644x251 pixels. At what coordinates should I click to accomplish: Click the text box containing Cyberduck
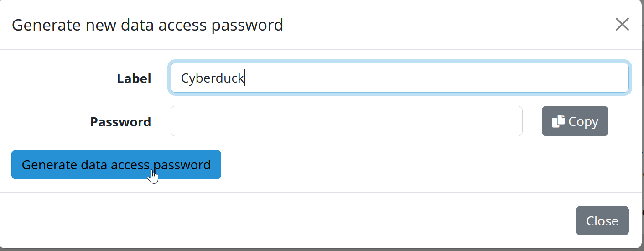[x=399, y=78]
